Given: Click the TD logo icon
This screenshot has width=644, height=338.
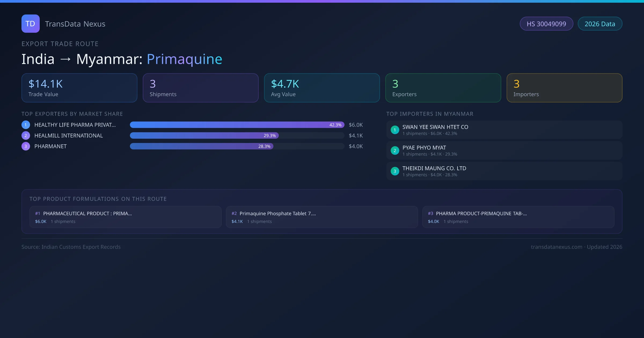Looking at the screenshot, I should point(30,24).
